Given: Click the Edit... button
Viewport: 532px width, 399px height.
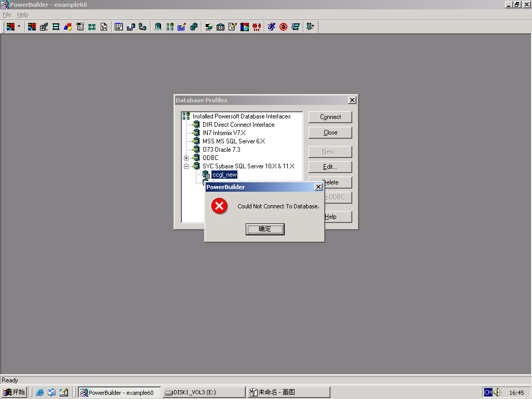Looking at the screenshot, I should [x=330, y=167].
